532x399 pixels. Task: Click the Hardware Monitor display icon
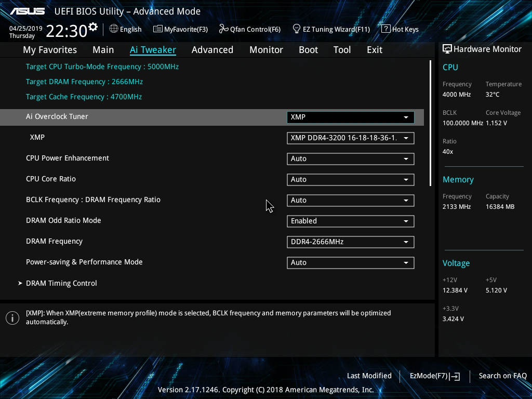[x=447, y=49]
